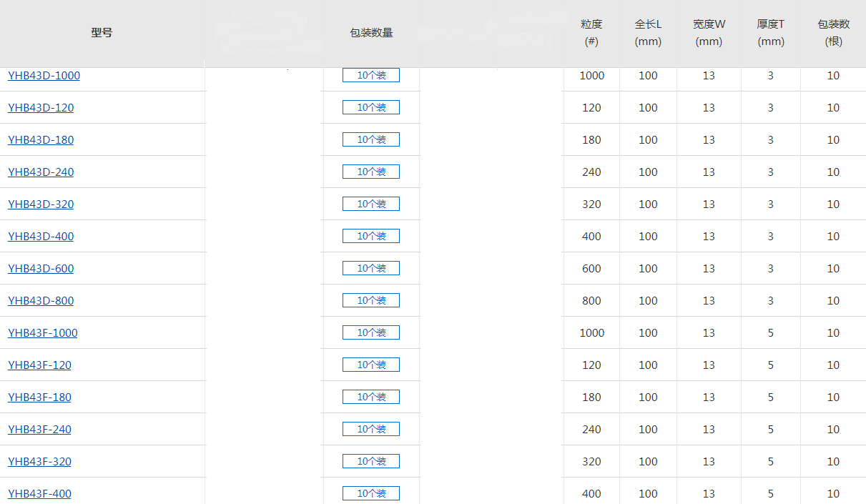Select 10个装 button for YHB43F-180
This screenshot has width=866, height=504.
pos(371,397)
